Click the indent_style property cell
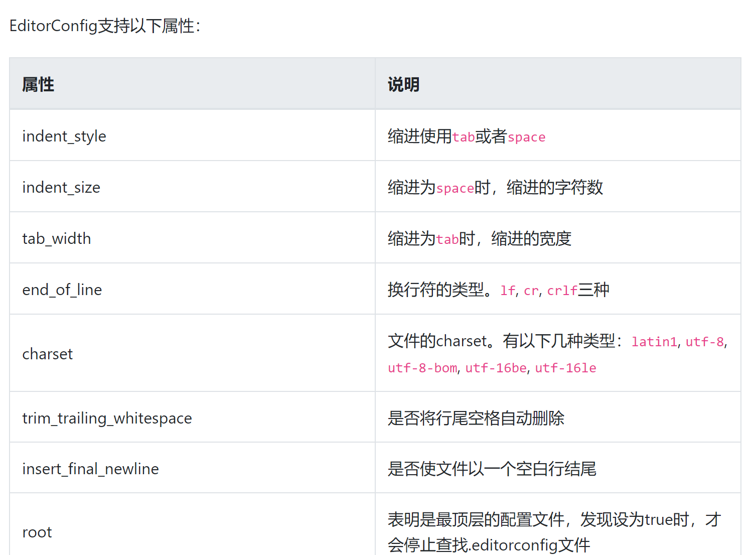756x555 pixels. [x=64, y=136]
